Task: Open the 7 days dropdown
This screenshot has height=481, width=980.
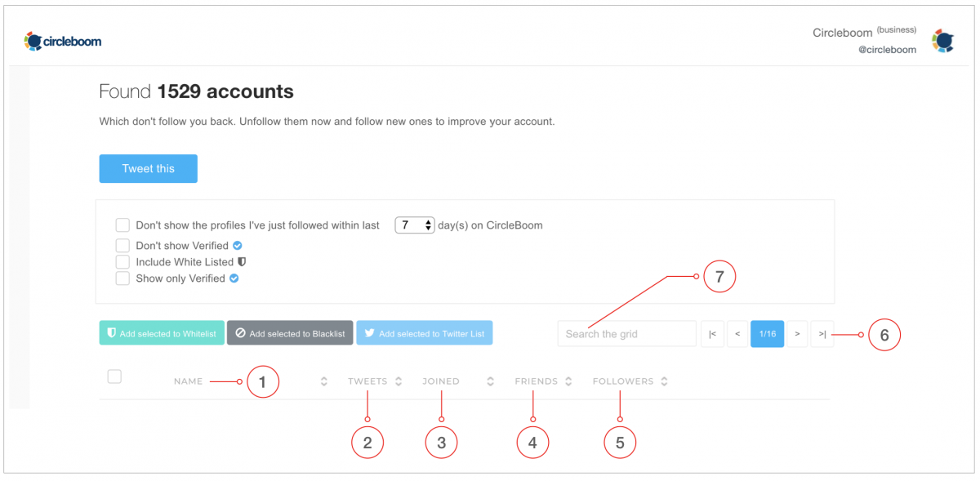Action: coord(415,225)
